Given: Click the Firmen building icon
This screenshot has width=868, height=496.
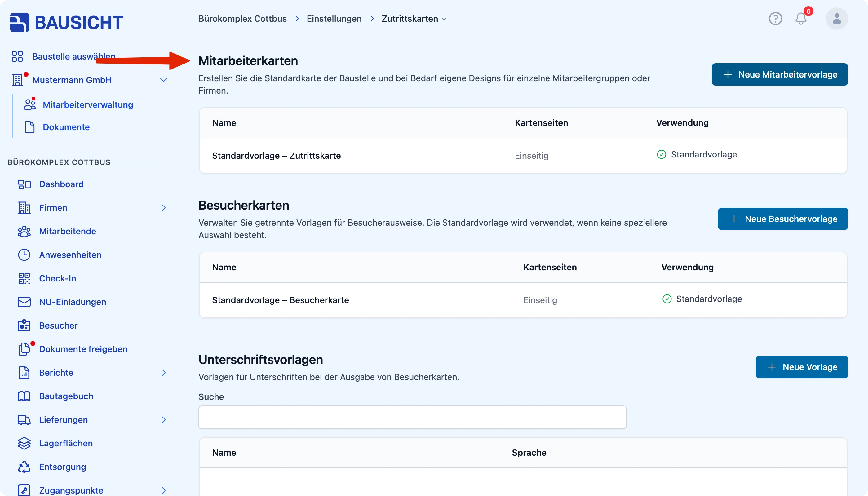Looking at the screenshot, I should [x=24, y=208].
